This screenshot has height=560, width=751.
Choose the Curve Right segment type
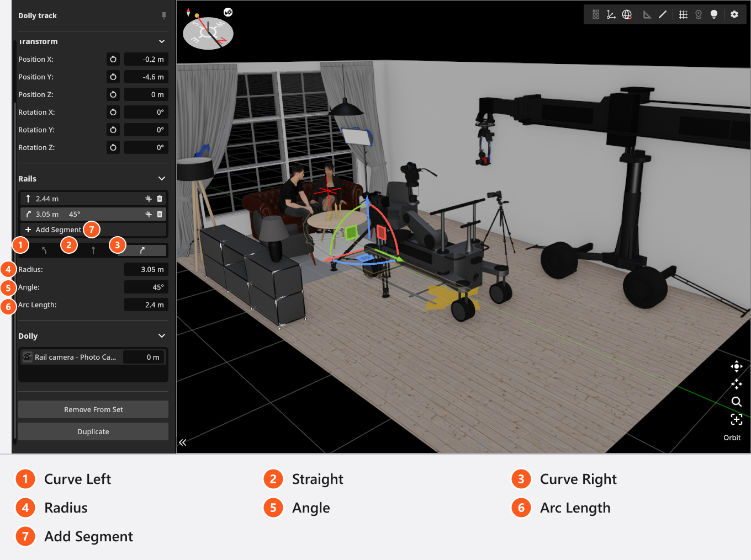pyautogui.click(x=142, y=250)
